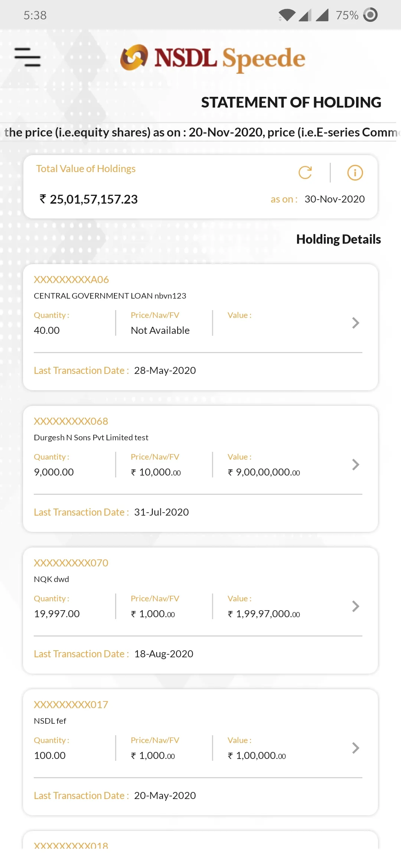This screenshot has height=868, width=401.
Task: Tap the NSDL Speede logo
Action: (x=213, y=58)
